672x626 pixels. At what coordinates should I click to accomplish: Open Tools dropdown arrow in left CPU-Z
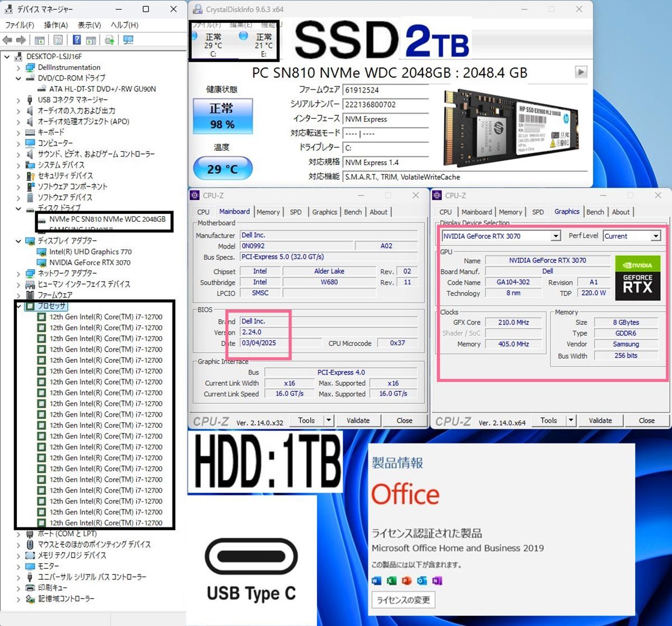[x=329, y=421]
